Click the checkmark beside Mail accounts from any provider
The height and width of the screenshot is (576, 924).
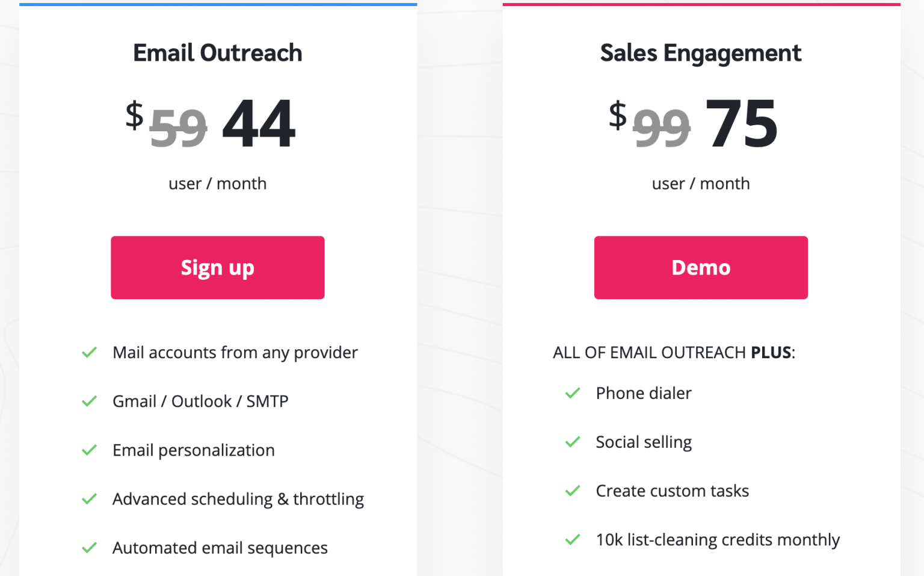coord(89,353)
